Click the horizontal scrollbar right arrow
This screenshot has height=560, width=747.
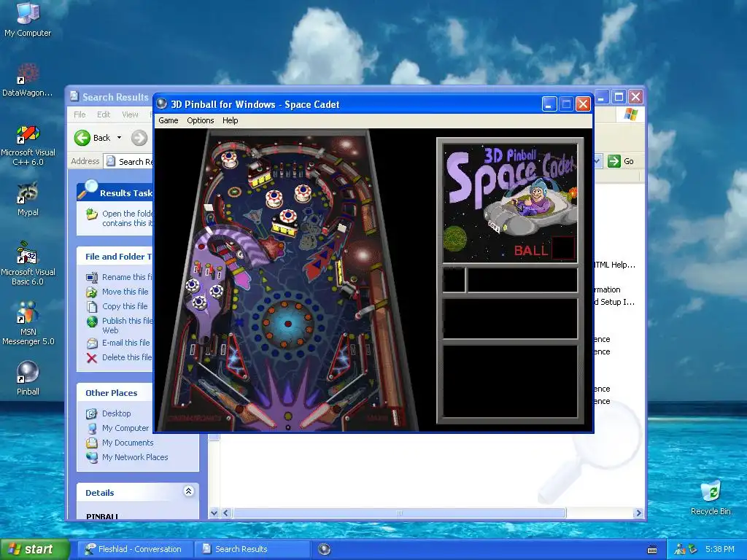(x=638, y=513)
